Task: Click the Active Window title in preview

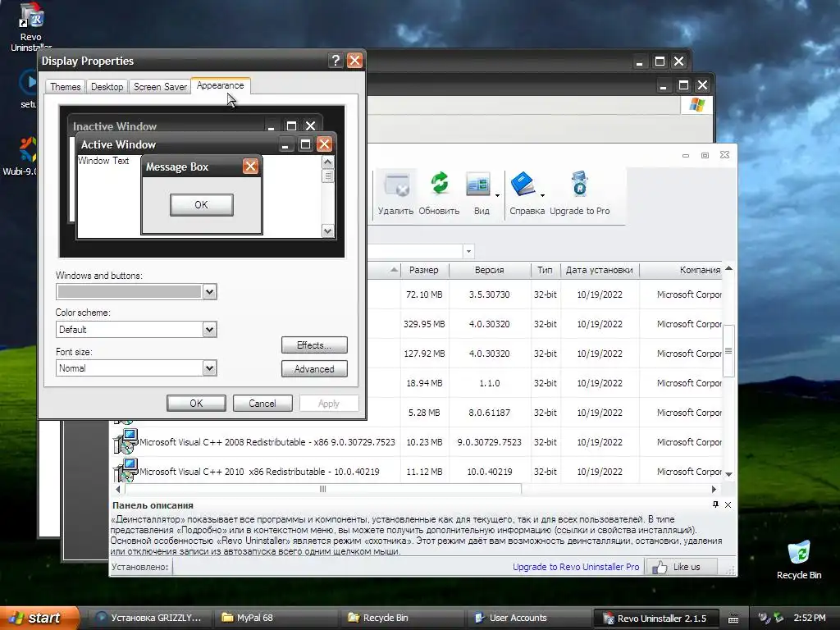Action: tap(118, 144)
